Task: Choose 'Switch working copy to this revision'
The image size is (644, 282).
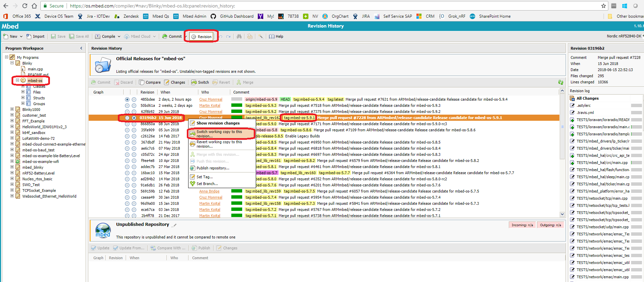Action: pos(219,134)
